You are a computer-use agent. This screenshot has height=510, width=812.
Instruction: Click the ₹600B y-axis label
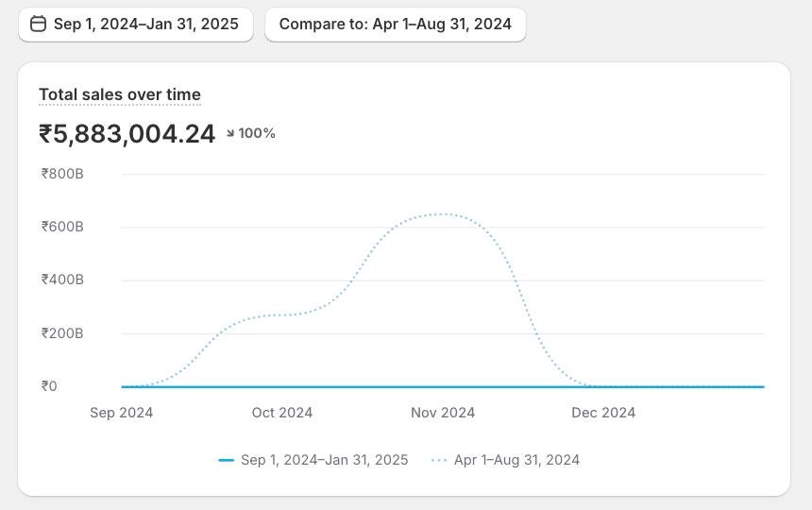(x=62, y=227)
